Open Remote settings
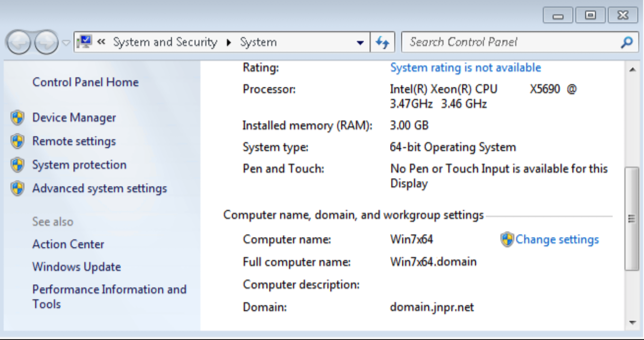The image size is (644, 340). (x=74, y=141)
